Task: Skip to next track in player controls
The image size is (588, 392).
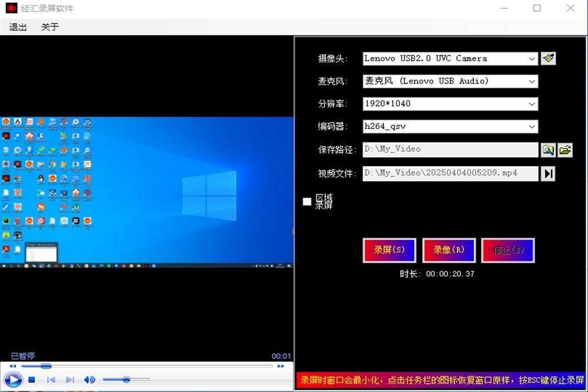Action: (x=70, y=380)
